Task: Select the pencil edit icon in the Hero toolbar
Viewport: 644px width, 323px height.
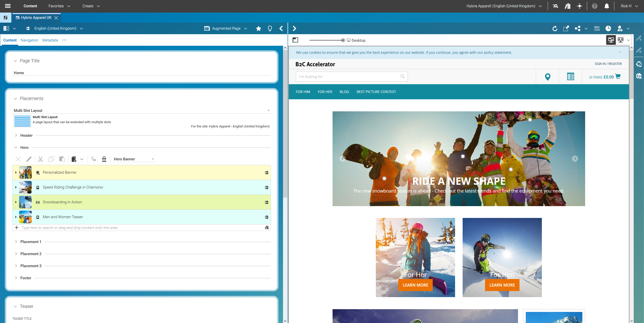Action: tap(29, 159)
